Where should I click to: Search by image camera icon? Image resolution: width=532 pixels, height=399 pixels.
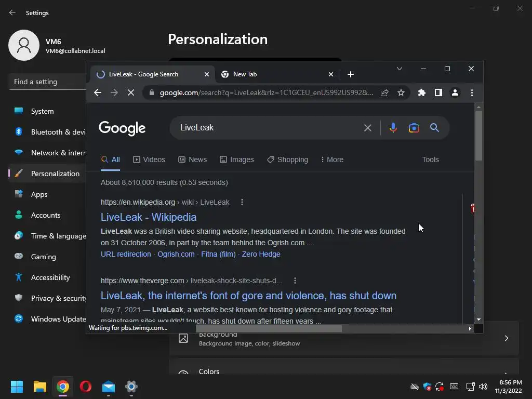click(x=414, y=128)
